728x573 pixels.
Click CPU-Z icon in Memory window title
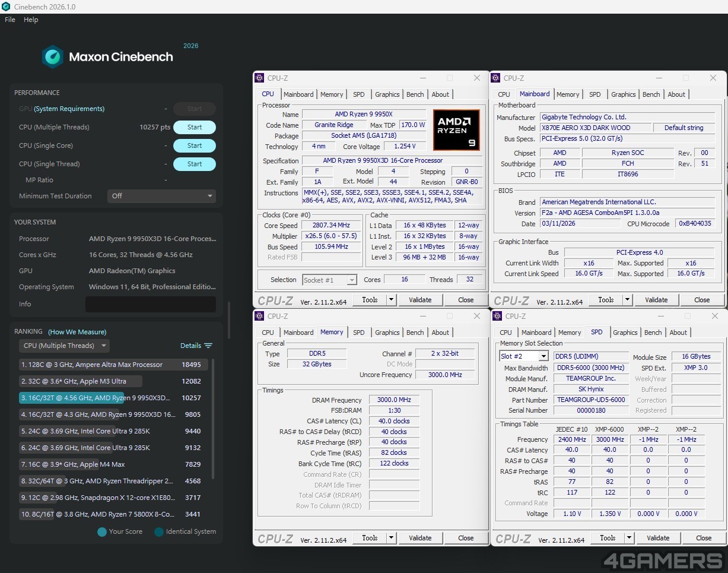click(259, 316)
